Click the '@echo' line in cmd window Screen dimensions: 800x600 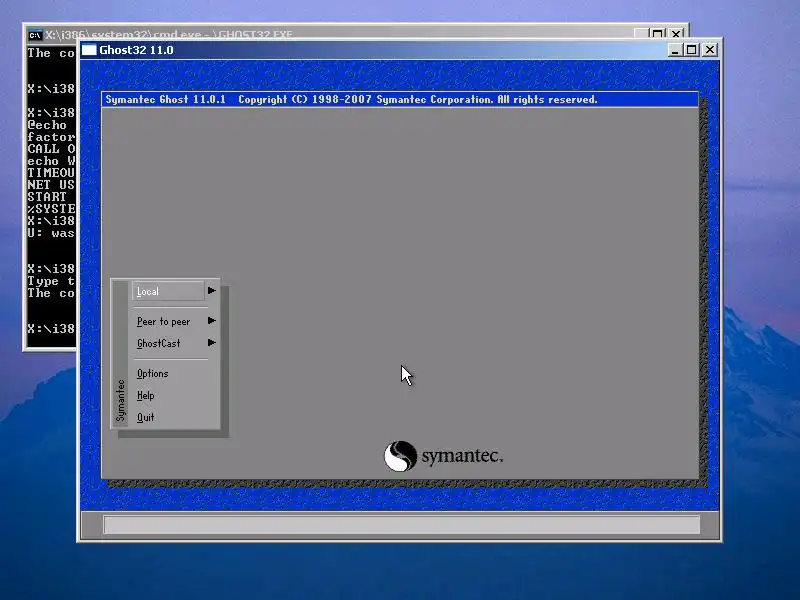[x=47, y=125]
